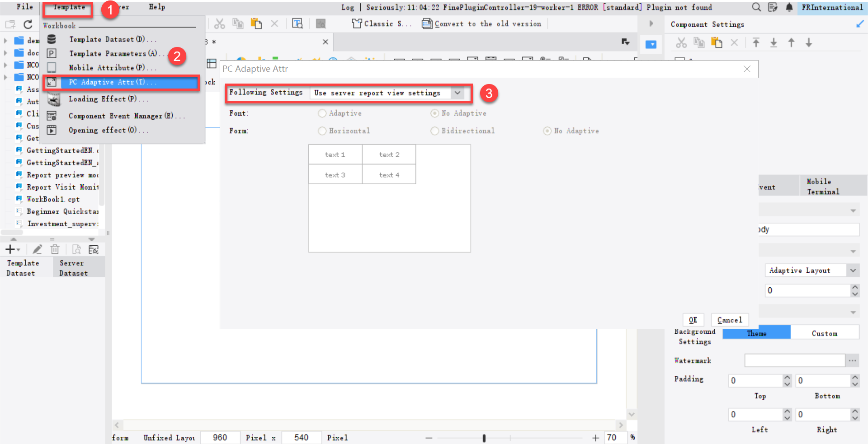Image resolution: width=868 pixels, height=444 pixels.
Task: Choose Template Dataset menu entry
Action: pos(113,39)
